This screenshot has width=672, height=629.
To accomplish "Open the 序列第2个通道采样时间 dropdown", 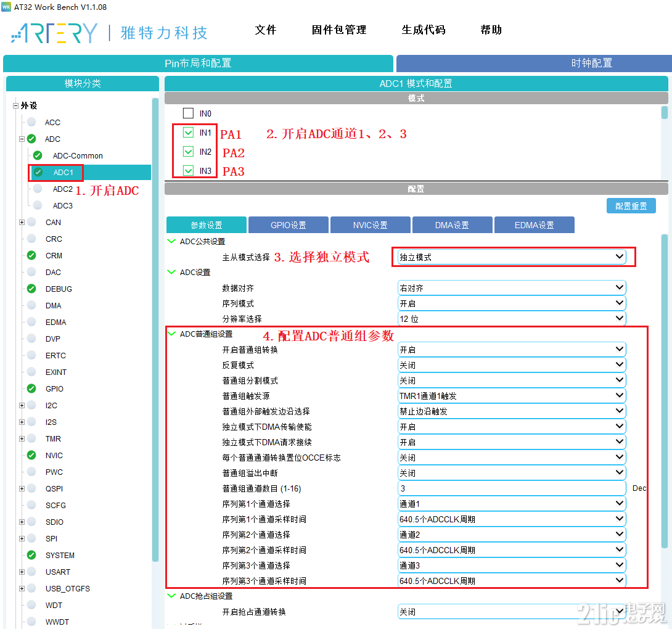I will pyautogui.click(x=512, y=550).
